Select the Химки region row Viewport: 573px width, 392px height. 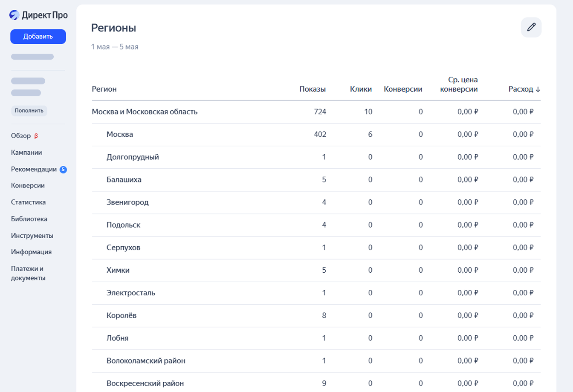(118, 270)
